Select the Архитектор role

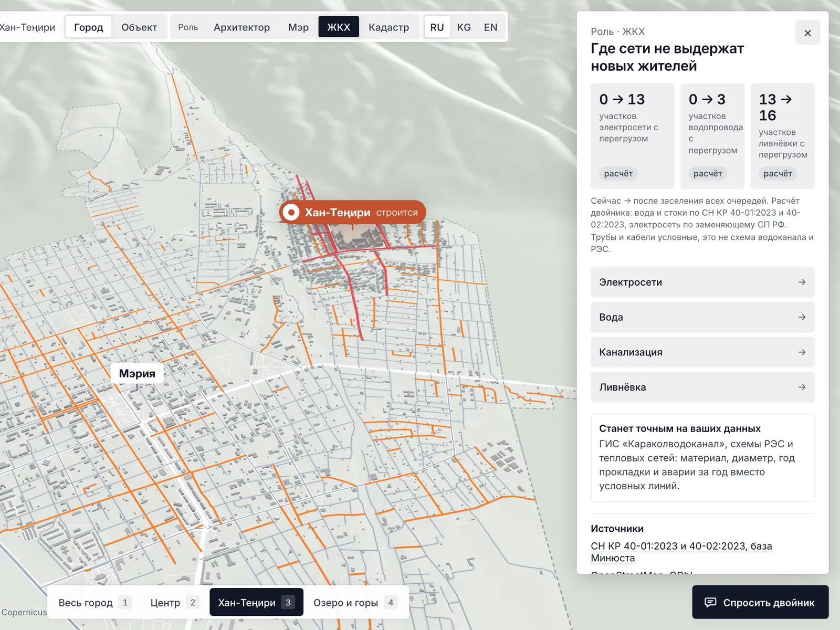point(241,27)
